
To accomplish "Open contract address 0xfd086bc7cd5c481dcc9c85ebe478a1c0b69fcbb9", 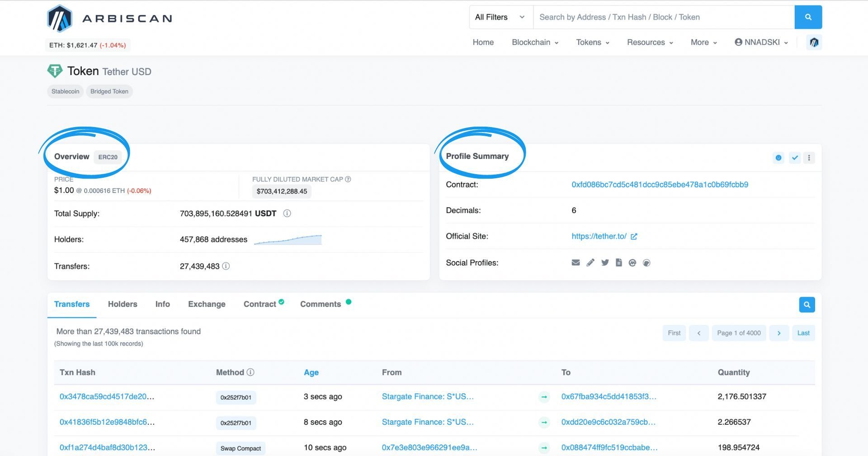I will point(660,185).
